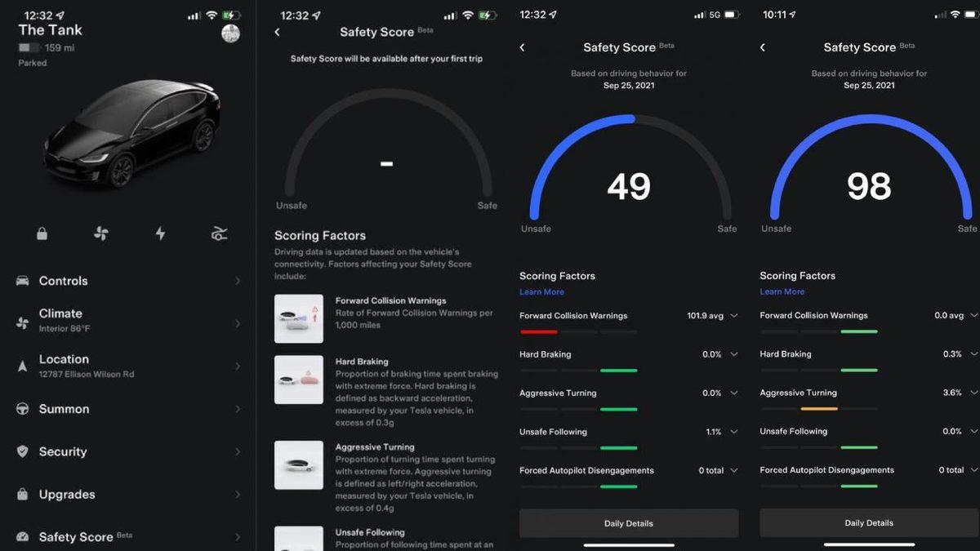980x551 pixels.
Task: Tap Daily Details on the score 49 screen
Action: [x=628, y=523]
